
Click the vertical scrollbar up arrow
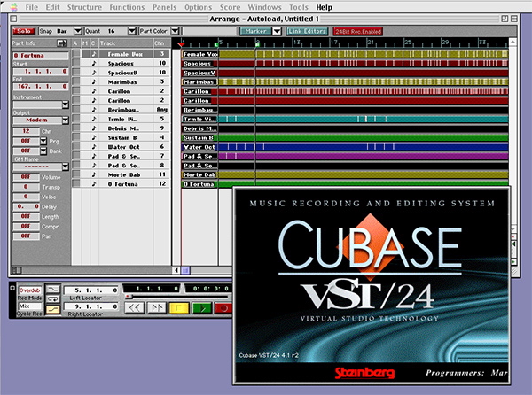[x=513, y=42]
